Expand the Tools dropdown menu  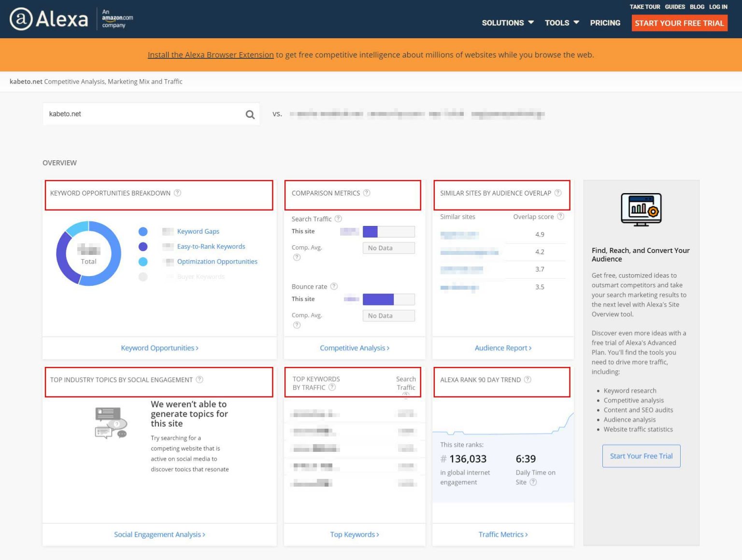562,23
